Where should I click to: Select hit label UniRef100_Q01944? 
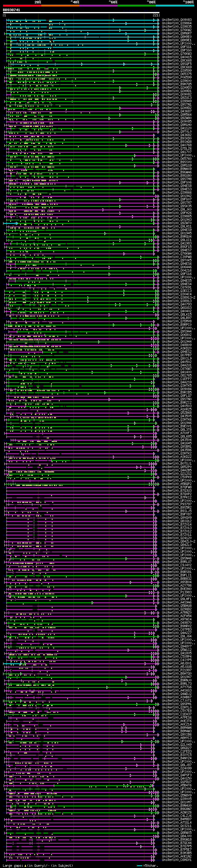pyautogui.click(x=177, y=342)
